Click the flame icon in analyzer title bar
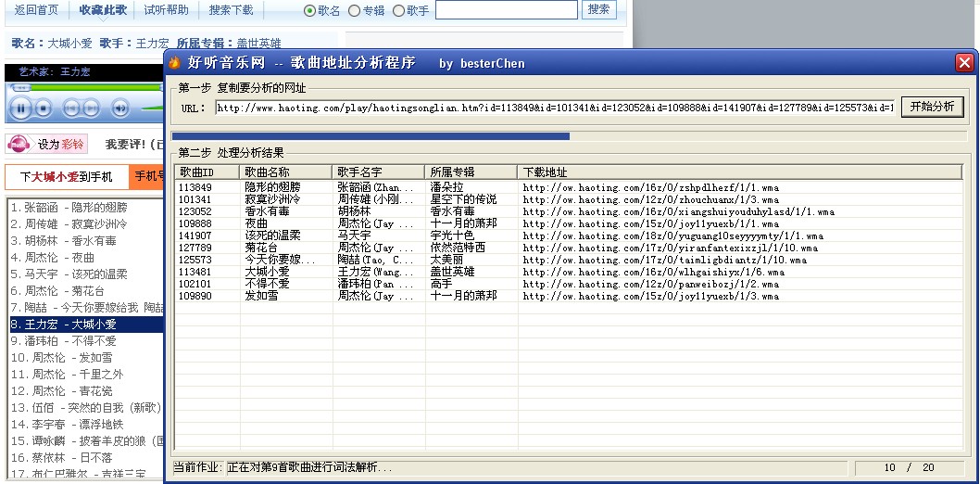The width and height of the screenshot is (980, 484). pos(174,63)
